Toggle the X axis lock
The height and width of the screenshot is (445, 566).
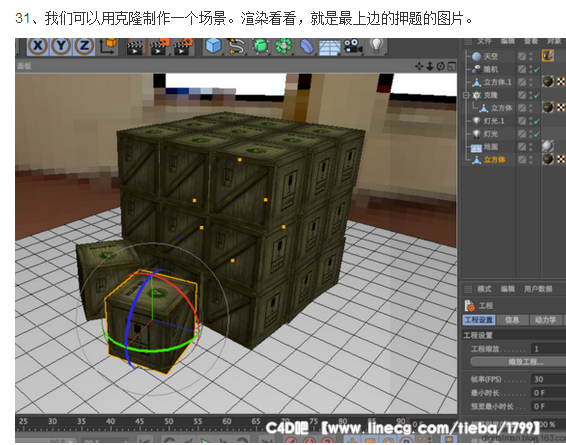point(38,46)
